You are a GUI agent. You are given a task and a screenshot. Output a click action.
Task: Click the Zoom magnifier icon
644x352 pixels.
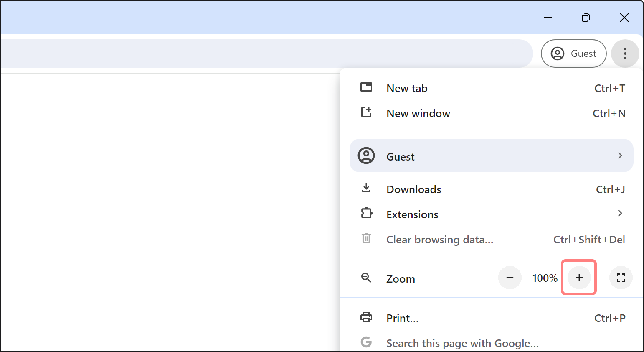[366, 278]
